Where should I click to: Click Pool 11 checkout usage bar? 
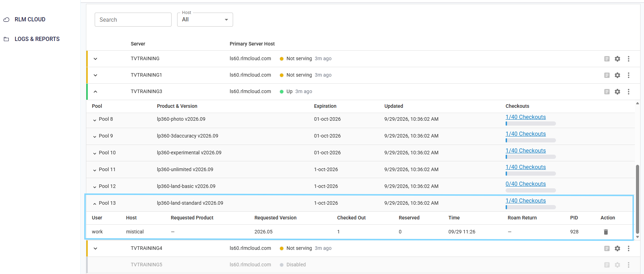pos(530,174)
